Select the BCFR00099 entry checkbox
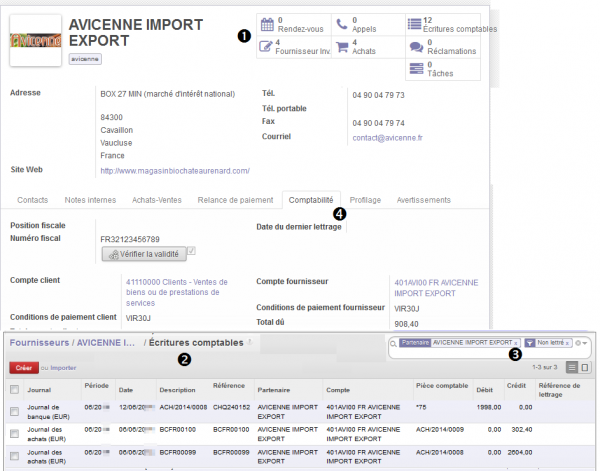This screenshot has height=471, width=600. click(x=15, y=456)
